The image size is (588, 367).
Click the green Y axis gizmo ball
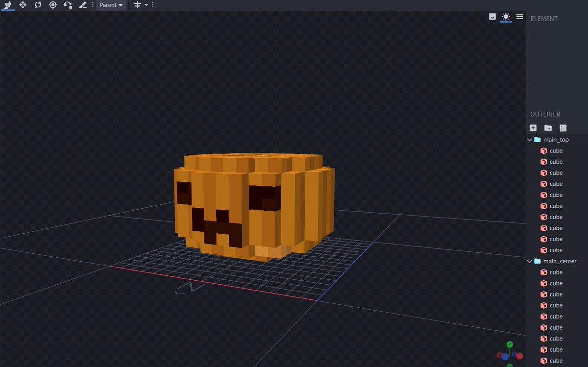510,345
